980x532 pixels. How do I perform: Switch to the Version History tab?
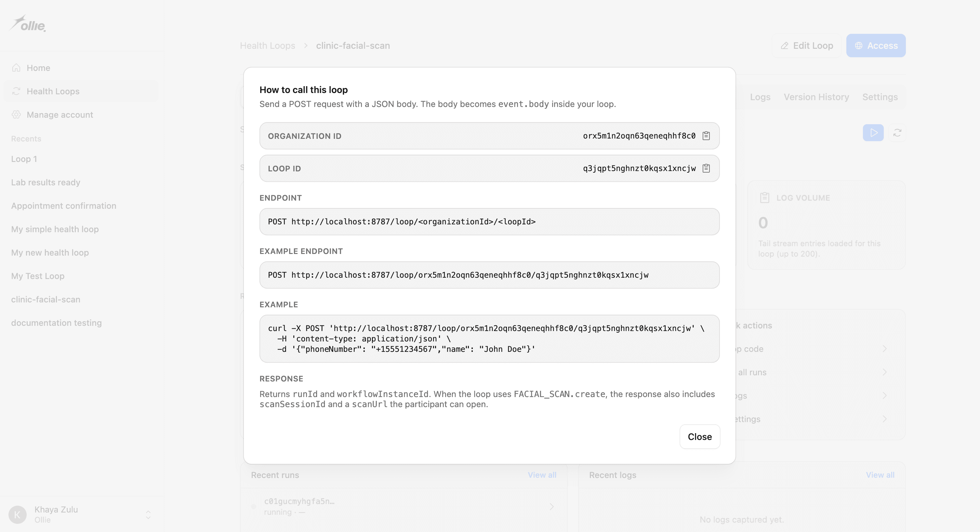point(816,97)
